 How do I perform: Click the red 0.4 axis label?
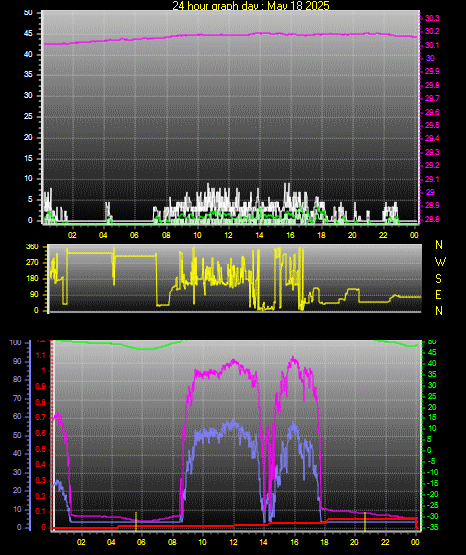coord(41,464)
